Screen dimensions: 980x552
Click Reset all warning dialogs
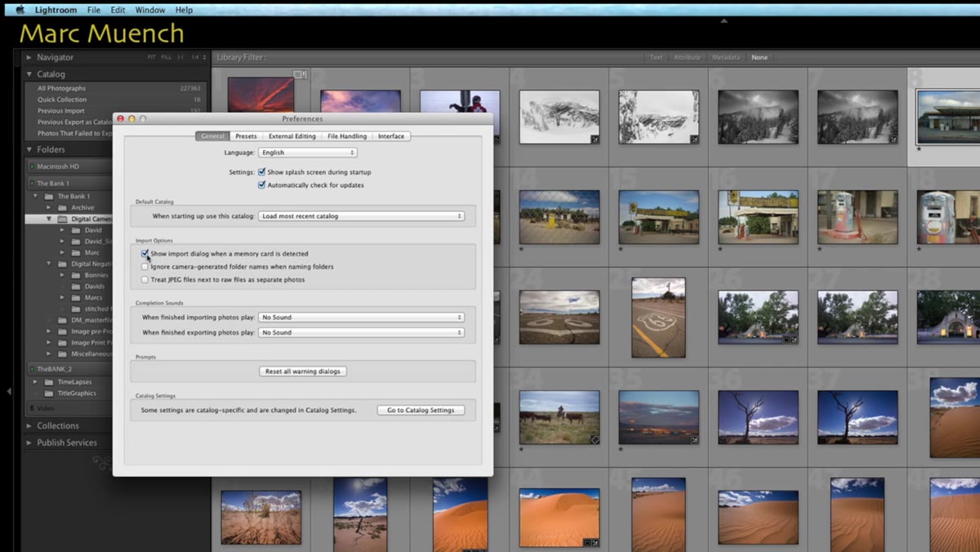coord(303,372)
